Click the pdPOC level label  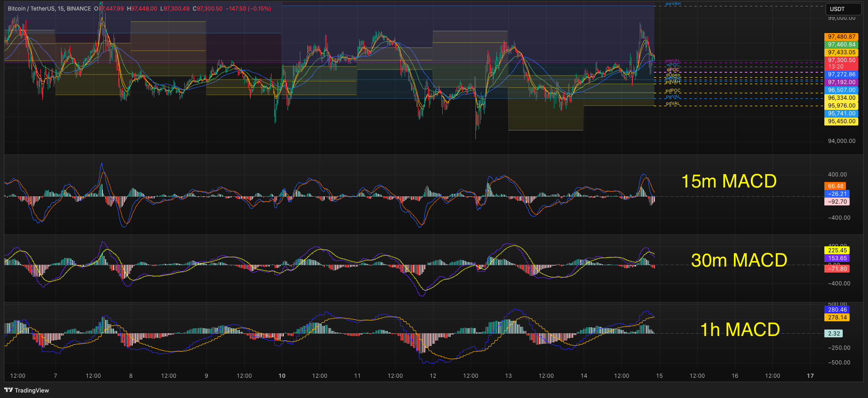pos(673,91)
